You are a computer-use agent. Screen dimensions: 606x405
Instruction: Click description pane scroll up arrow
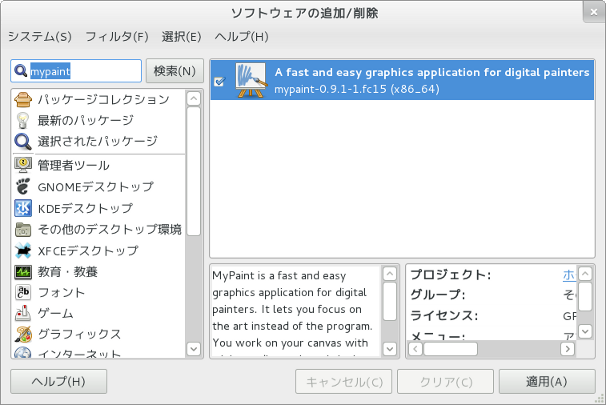[390, 274]
